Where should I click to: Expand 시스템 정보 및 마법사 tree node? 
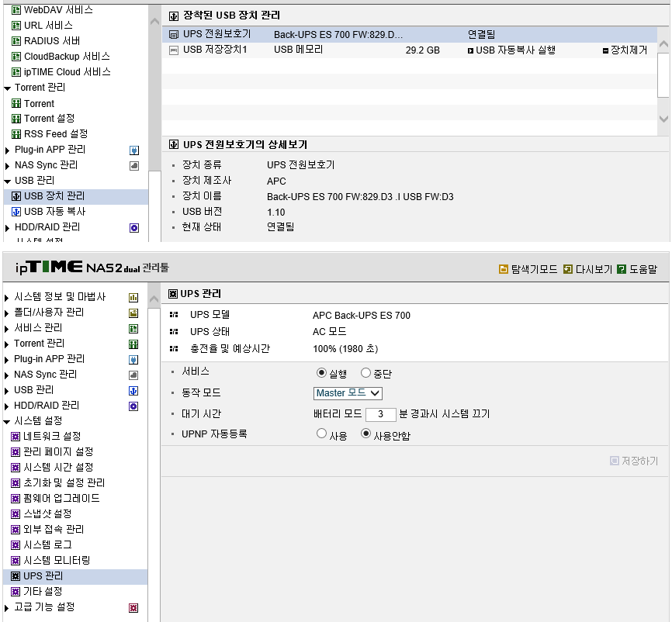point(6,297)
